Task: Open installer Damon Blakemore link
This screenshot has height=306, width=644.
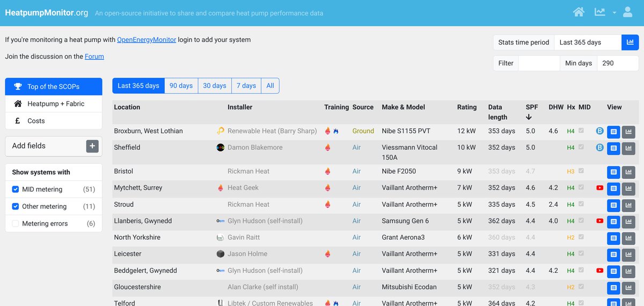Action: pos(255,148)
